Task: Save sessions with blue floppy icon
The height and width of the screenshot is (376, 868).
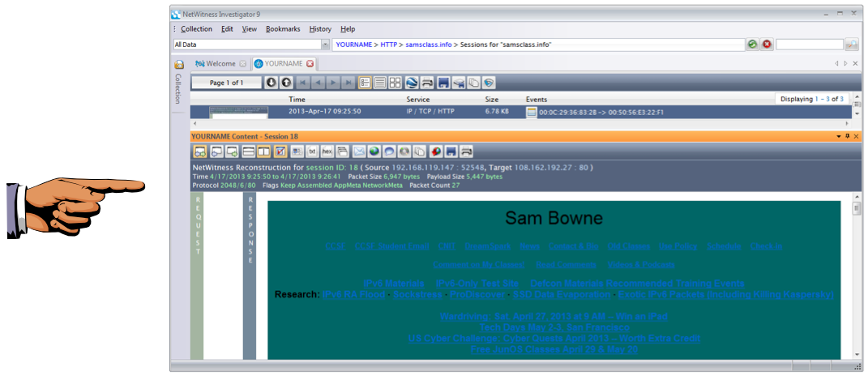Action: pos(443,83)
